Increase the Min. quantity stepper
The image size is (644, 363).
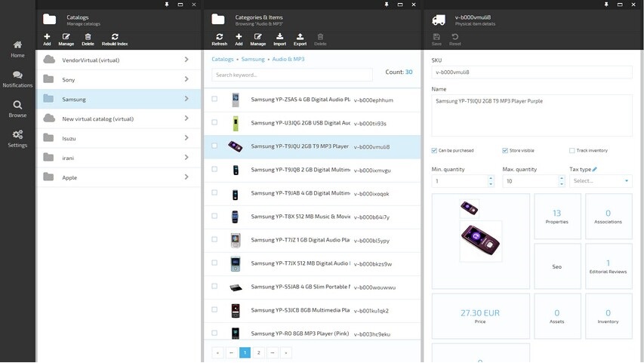point(491,178)
